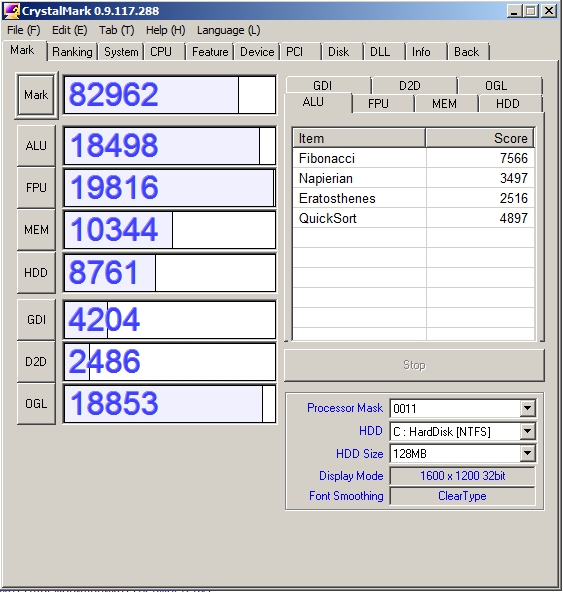This screenshot has width=563, height=592.
Task: Click the Score column header
Action: (480, 138)
